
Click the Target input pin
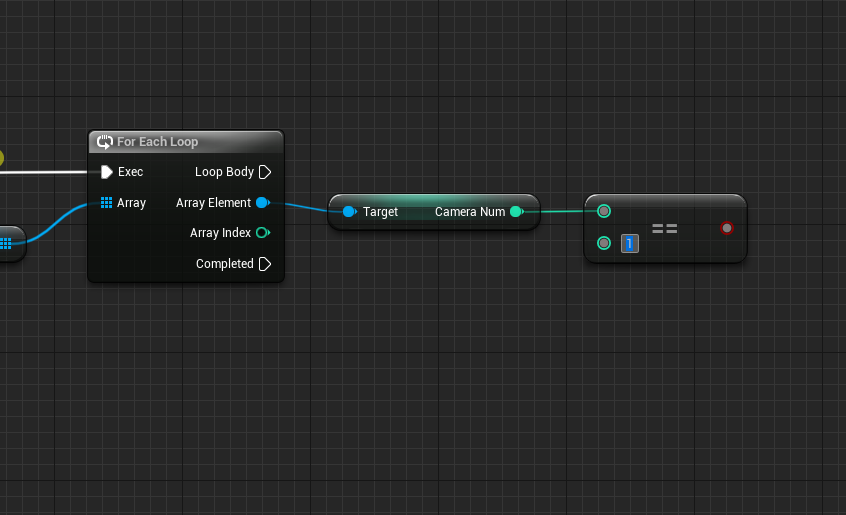coord(350,212)
